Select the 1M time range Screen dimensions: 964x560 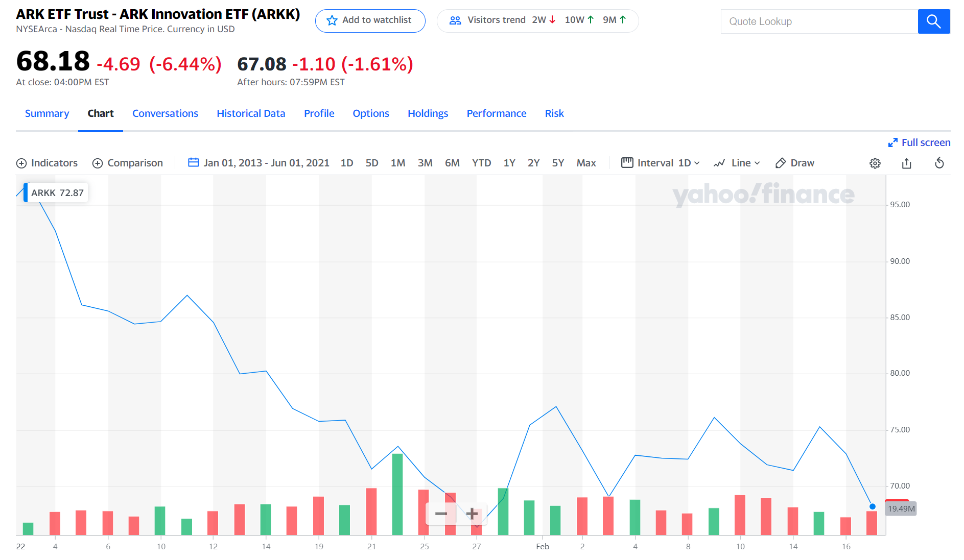tap(397, 163)
